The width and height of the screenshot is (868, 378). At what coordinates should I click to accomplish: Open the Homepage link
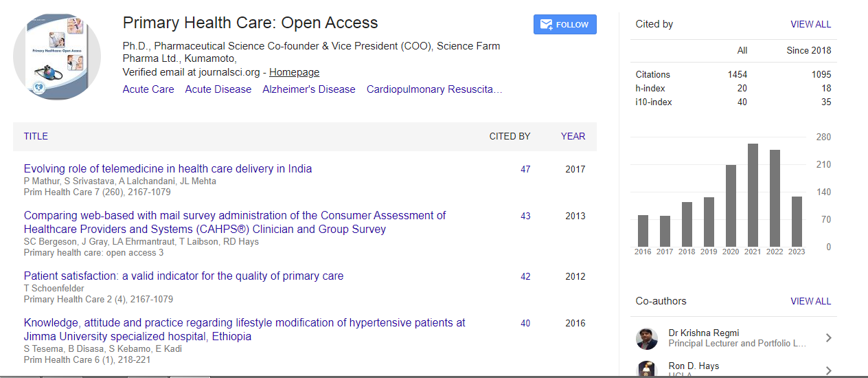294,72
